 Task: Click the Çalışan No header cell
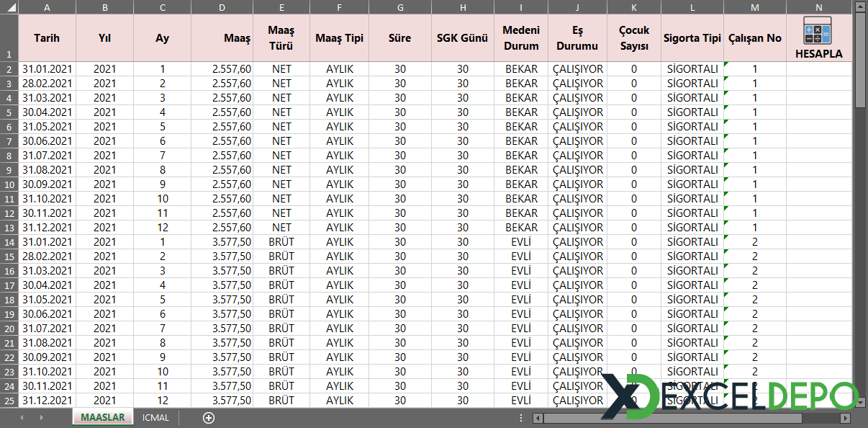(755, 37)
